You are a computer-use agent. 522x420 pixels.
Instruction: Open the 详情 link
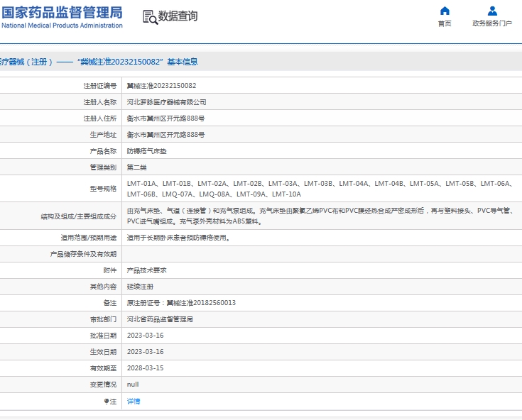[x=134, y=402]
